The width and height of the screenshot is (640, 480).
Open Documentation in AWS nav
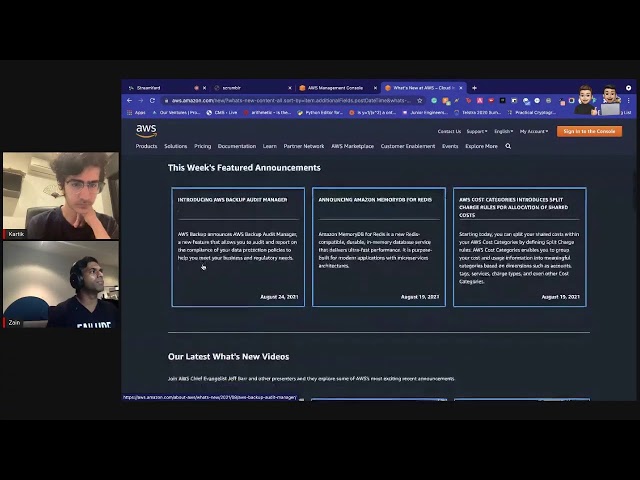coord(237,146)
